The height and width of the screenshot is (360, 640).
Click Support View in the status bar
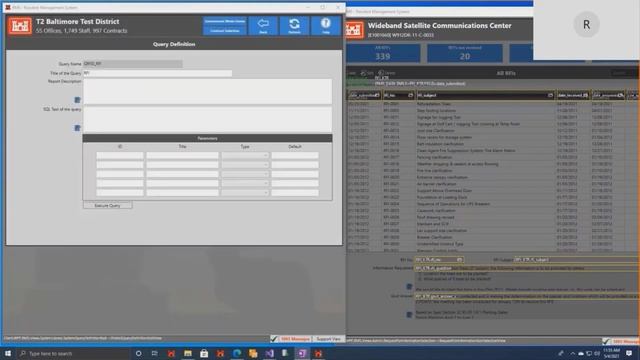point(328,339)
